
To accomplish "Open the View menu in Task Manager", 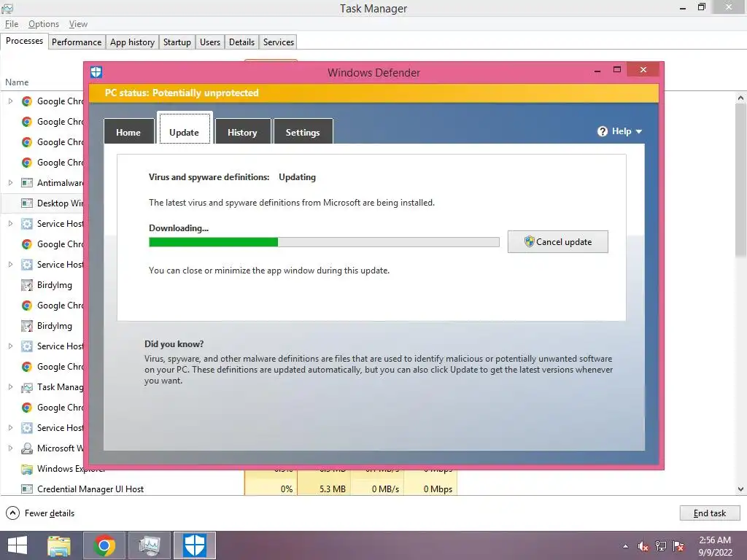I will pyautogui.click(x=78, y=24).
